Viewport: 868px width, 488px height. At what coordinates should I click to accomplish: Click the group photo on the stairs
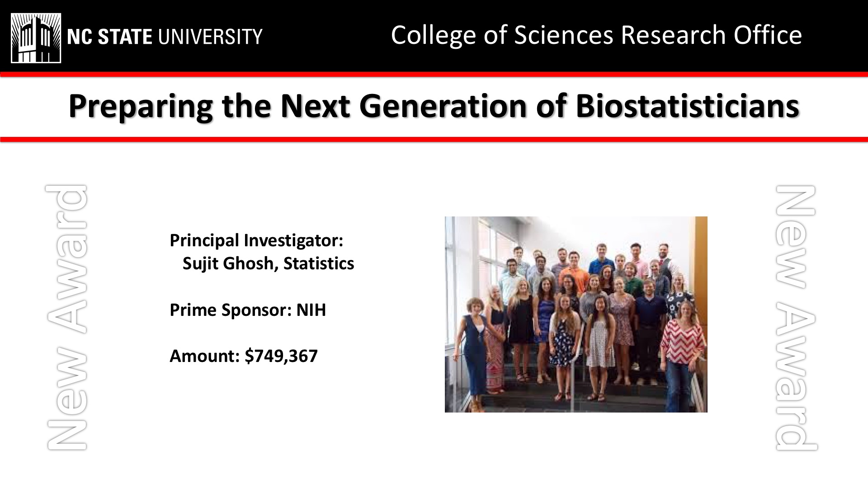(576, 314)
